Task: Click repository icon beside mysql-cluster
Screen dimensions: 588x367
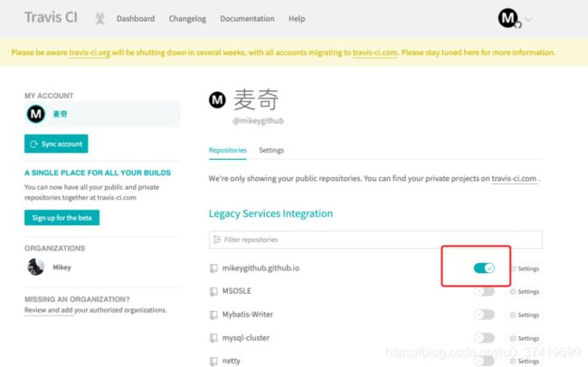Action: pyautogui.click(x=213, y=338)
